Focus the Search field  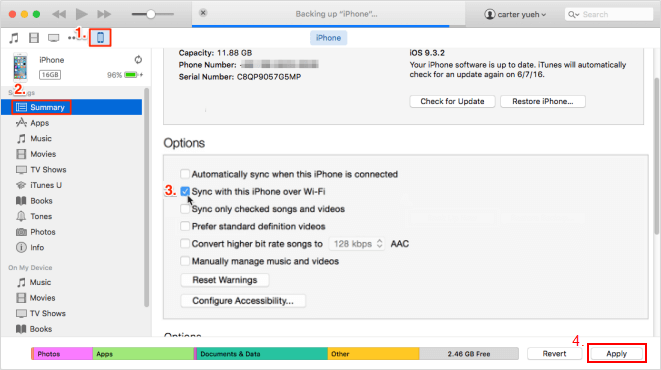tap(608, 14)
